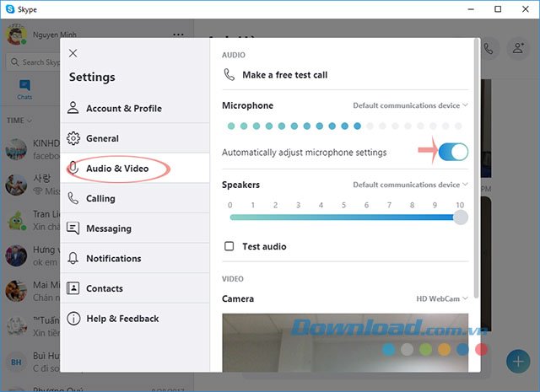Image resolution: width=540 pixels, height=392 pixels.
Task: Click the gear icon beside General
Action: tap(73, 138)
